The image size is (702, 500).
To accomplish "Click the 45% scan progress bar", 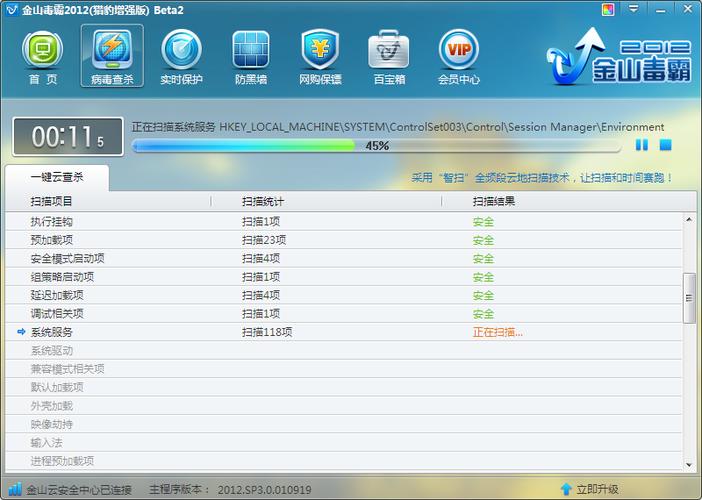I will point(377,145).
